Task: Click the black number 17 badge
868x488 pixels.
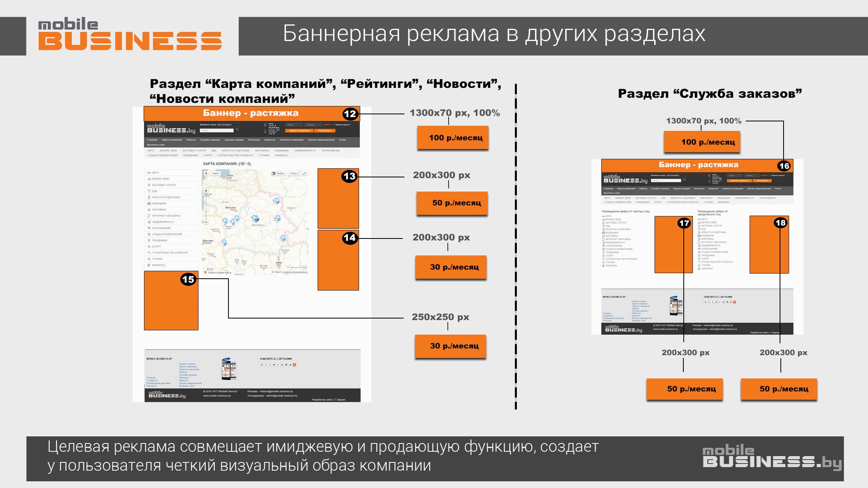Action: [x=684, y=223]
